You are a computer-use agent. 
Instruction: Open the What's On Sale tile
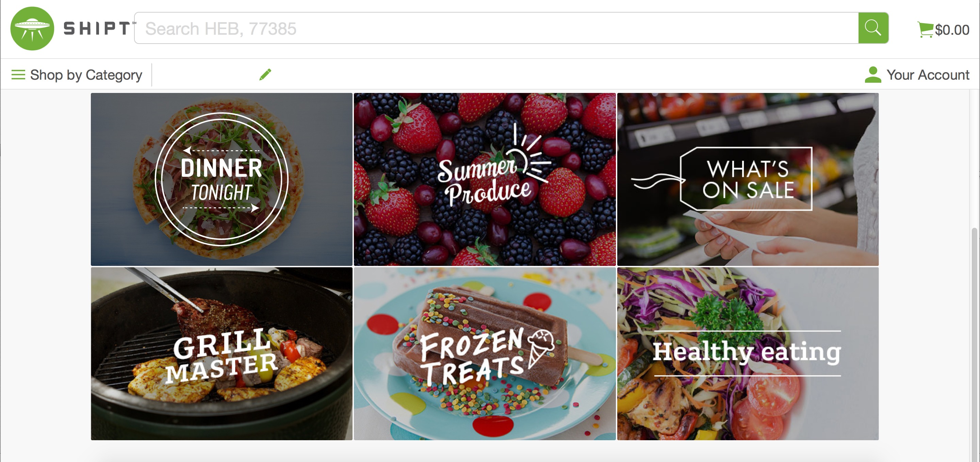[x=748, y=179]
